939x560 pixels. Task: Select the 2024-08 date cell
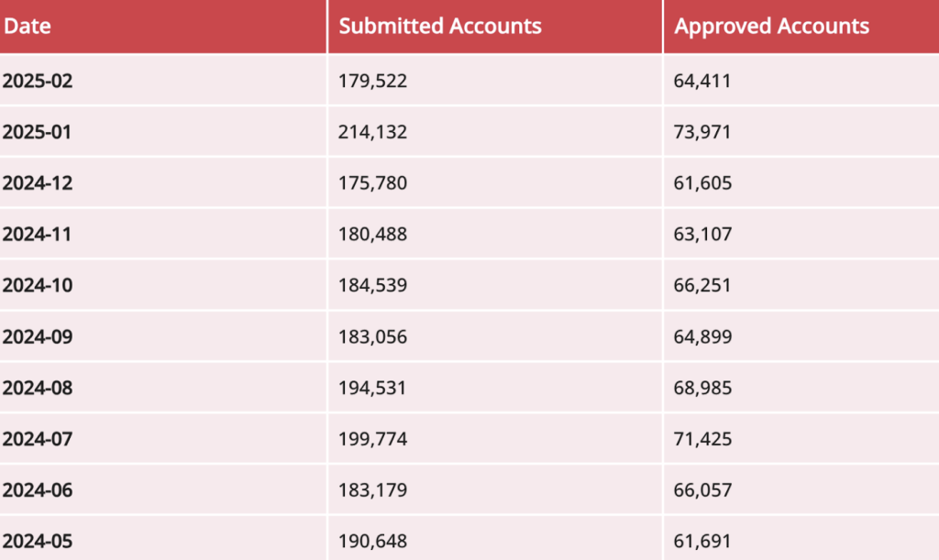[38, 389]
